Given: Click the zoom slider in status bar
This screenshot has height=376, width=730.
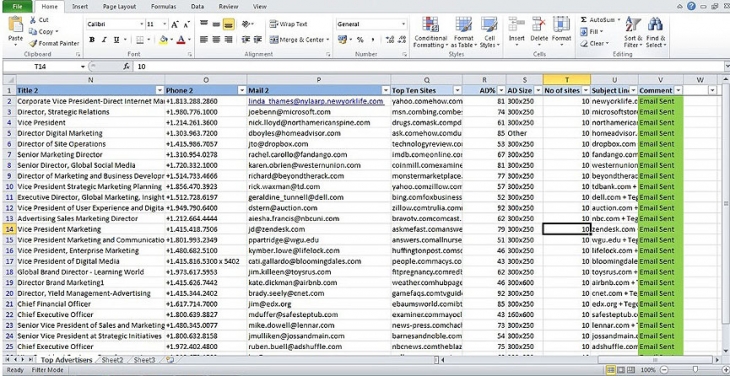Looking at the screenshot, I should [695, 370].
